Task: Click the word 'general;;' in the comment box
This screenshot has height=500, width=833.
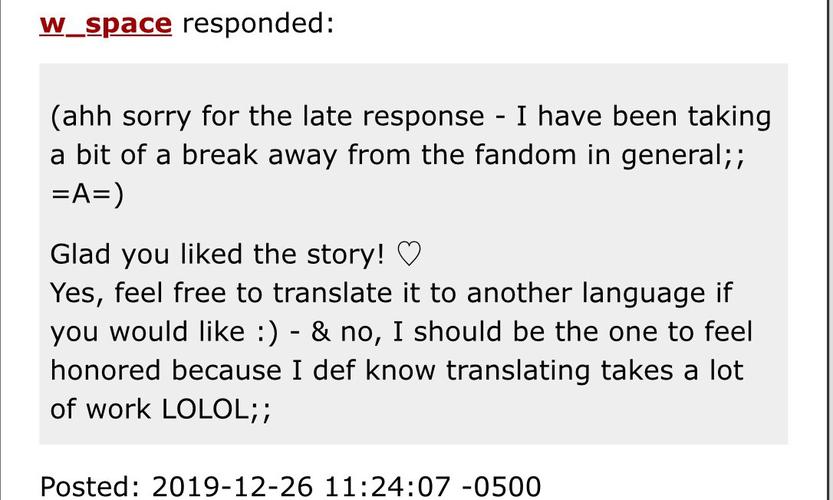Action: (683, 157)
